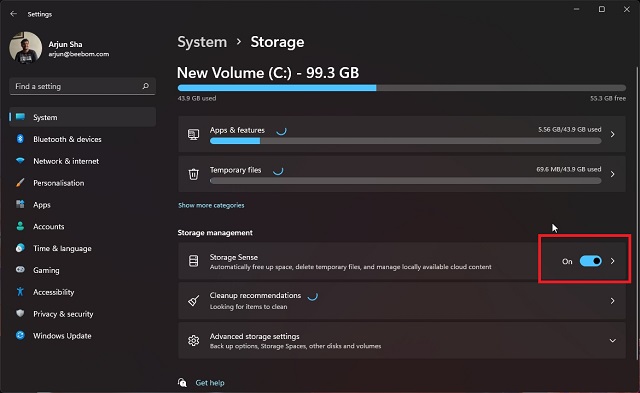Go back with the Settings back arrow
The height and width of the screenshot is (393, 640).
pyautogui.click(x=13, y=14)
